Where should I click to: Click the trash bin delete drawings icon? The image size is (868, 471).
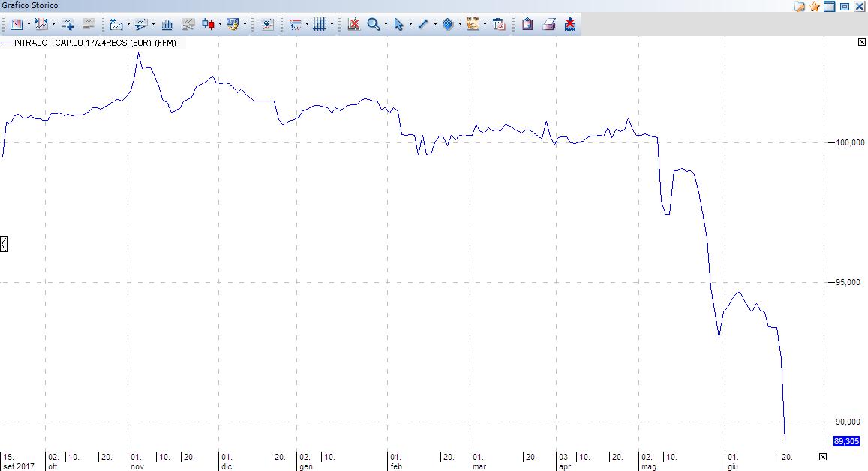[499, 24]
